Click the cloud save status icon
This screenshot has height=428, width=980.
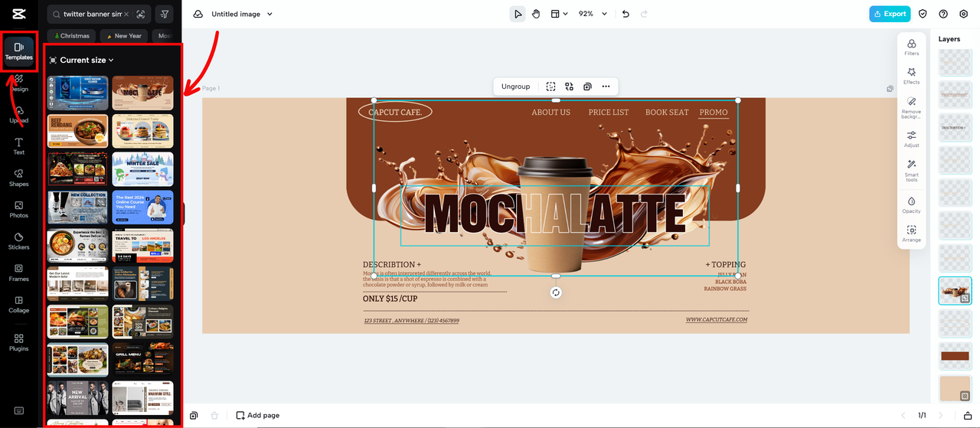(198, 14)
